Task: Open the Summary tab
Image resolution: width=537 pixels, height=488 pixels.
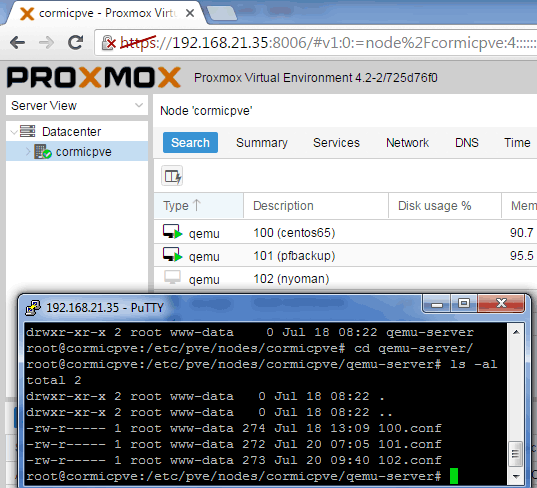Action: (262, 142)
